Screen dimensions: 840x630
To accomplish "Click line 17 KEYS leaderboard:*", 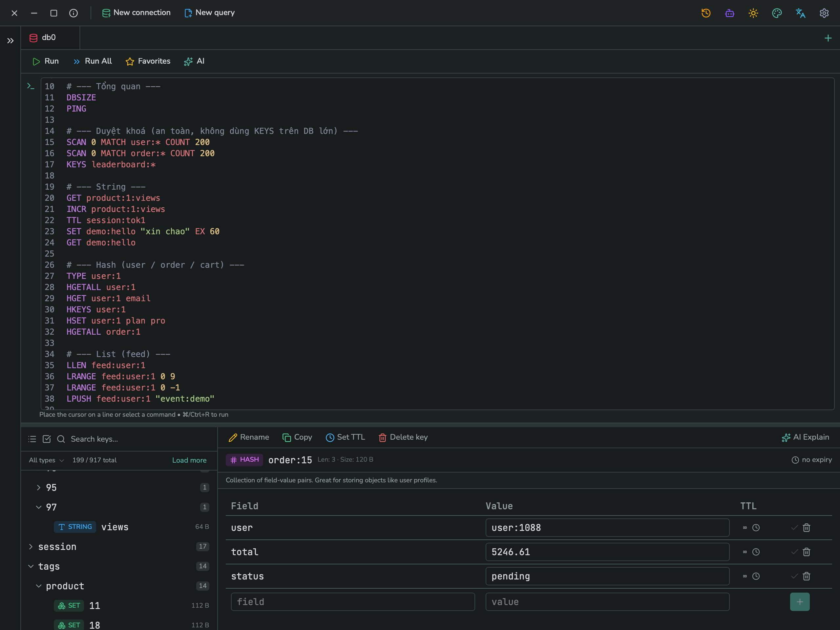I will point(111,164).
